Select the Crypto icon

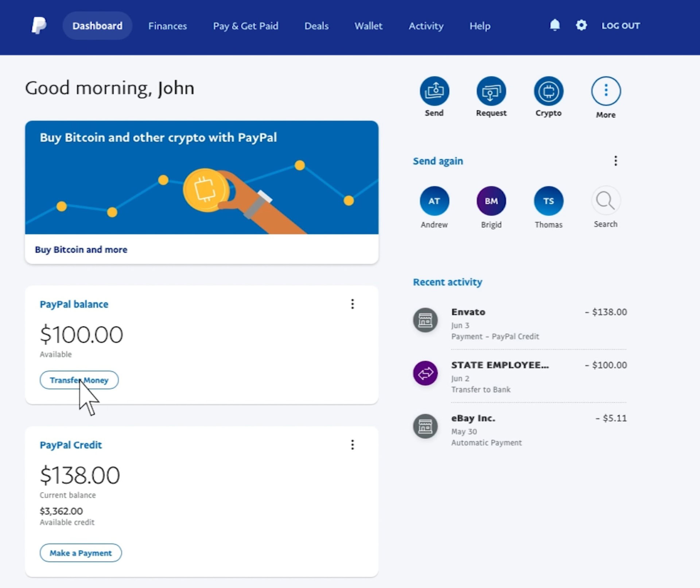click(x=548, y=91)
